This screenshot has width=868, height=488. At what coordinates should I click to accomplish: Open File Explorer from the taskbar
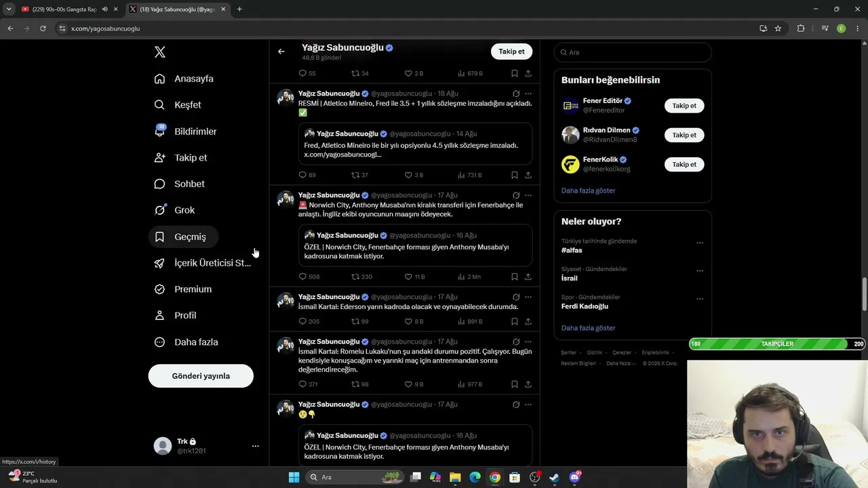[455, 477]
